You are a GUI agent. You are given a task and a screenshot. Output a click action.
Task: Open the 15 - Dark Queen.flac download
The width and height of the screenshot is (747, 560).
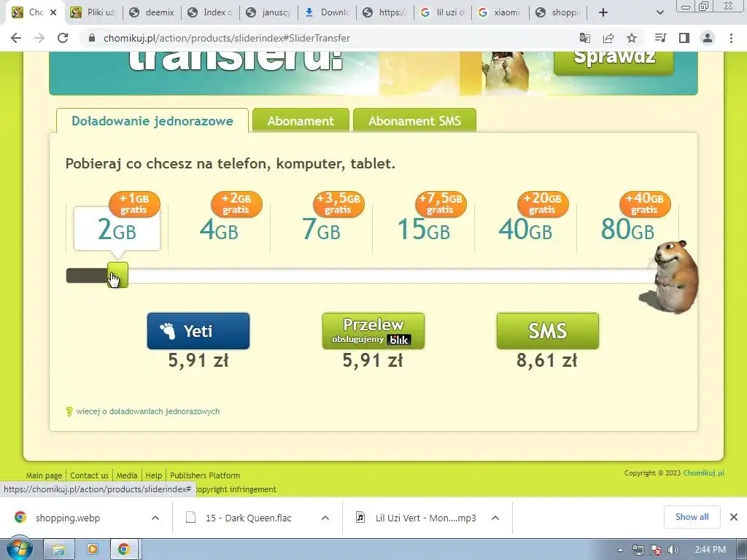pos(248,518)
